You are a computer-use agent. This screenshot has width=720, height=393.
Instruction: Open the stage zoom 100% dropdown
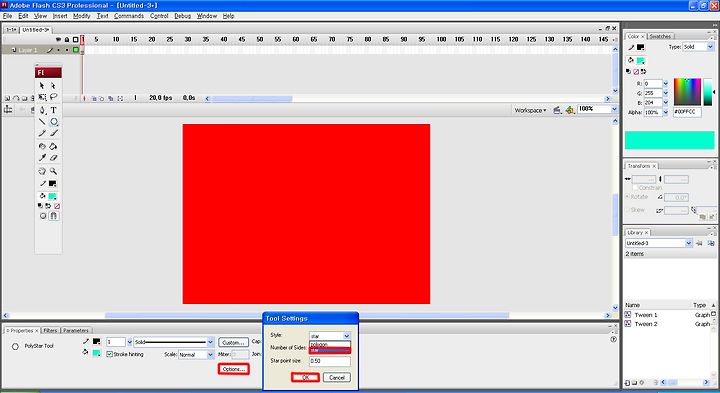point(614,109)
